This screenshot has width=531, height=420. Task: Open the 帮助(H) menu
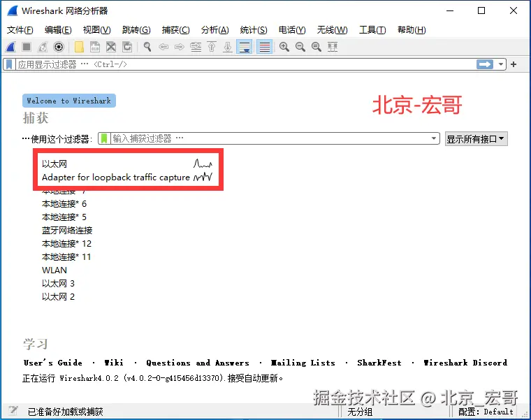(x=412, y=30)
